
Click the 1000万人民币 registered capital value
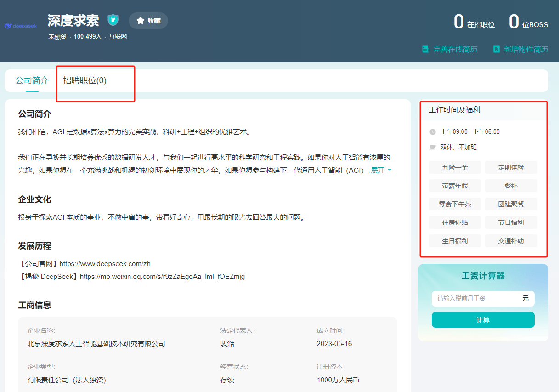[x=338, y=380]
